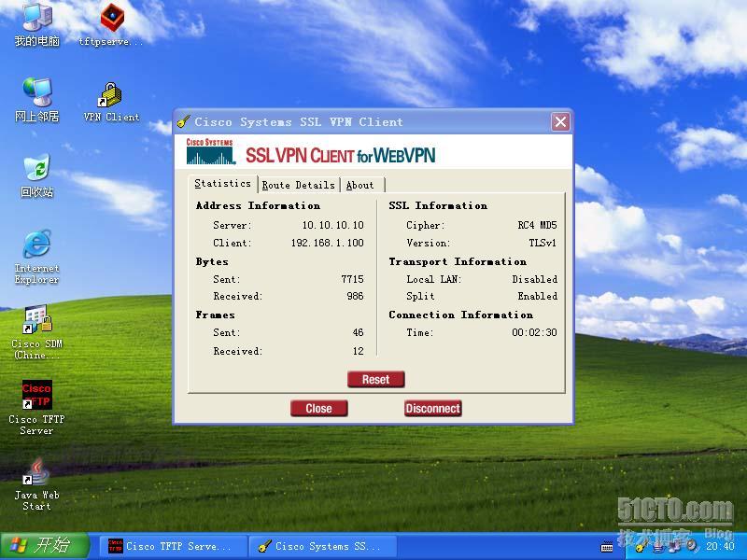Click the version value TLSv1
747x560 pixels.
click(543, 243)
